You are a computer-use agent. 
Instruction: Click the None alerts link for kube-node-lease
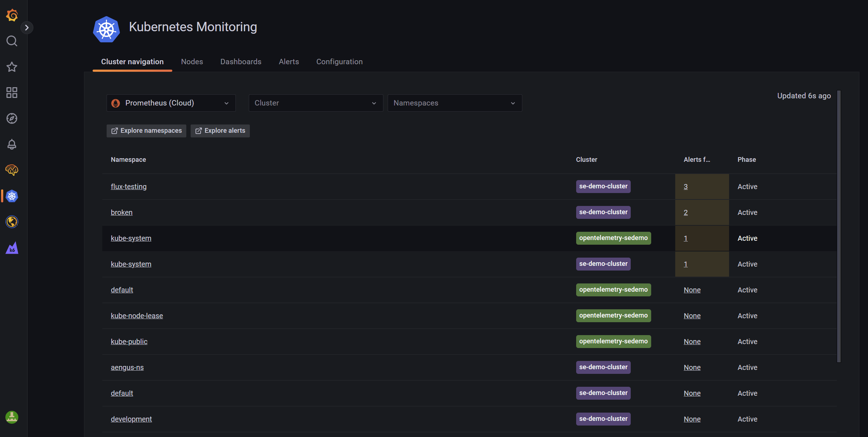point(692,316)
